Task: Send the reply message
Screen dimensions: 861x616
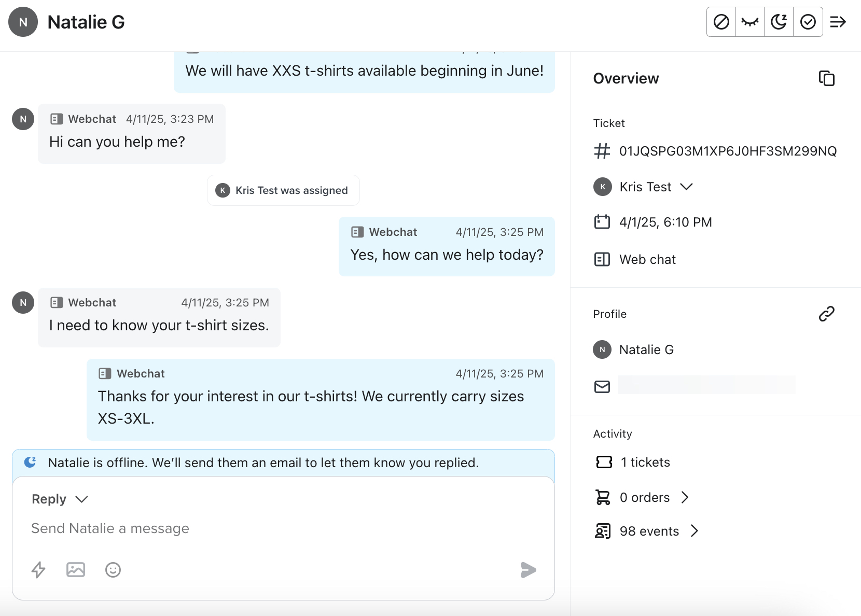Action: [x=529, y=570]
